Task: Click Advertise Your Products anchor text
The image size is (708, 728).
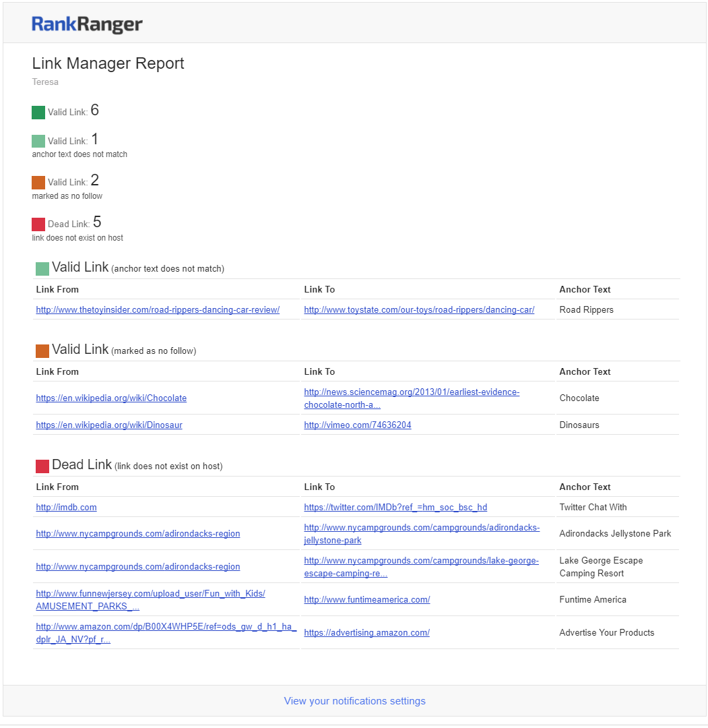Action: pos(607,632)
